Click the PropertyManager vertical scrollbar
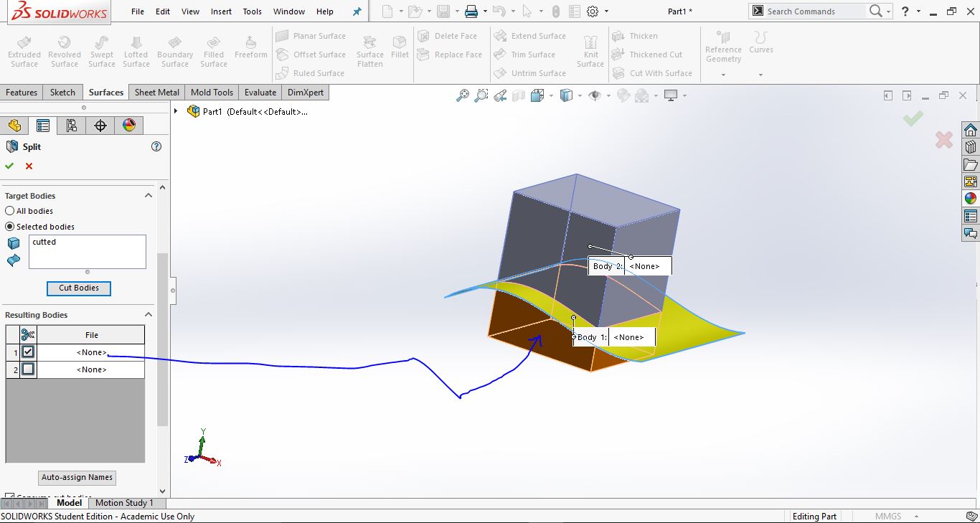This screenshot has width=980, height=523. tap(163, 339)
